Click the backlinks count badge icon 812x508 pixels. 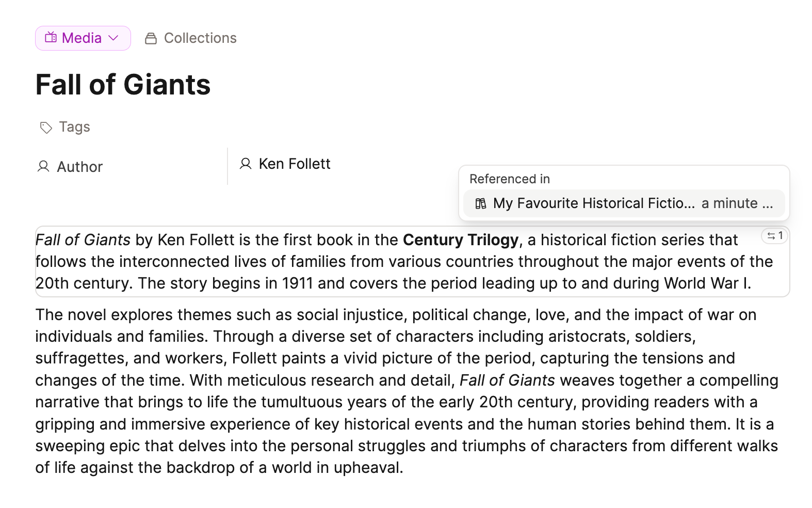click(771, 236)
